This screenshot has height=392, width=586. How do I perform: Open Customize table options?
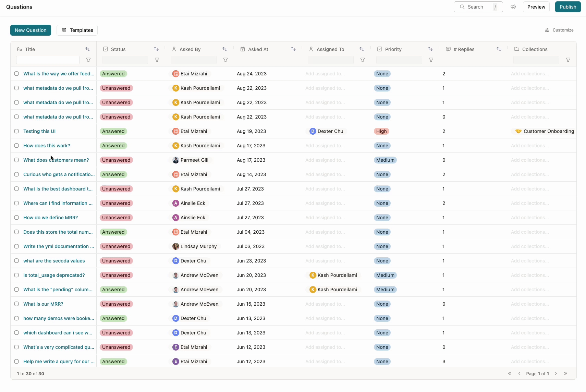(x=559, y=30)
